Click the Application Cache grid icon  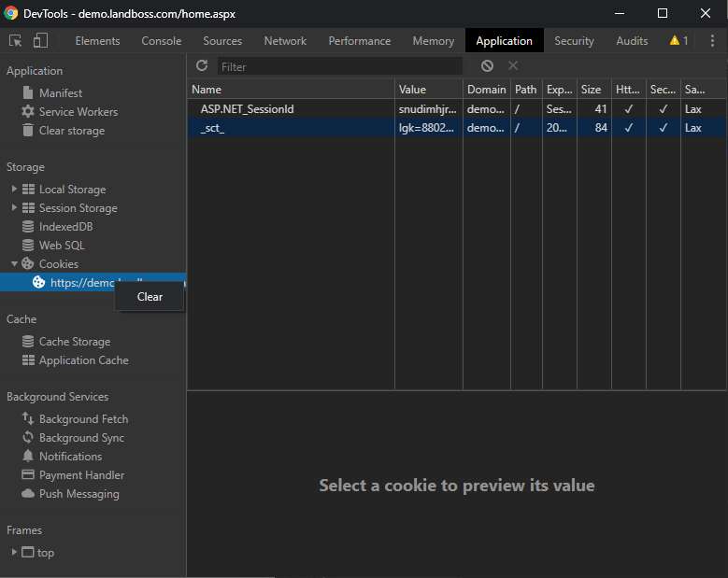click(x=28, y=360)
